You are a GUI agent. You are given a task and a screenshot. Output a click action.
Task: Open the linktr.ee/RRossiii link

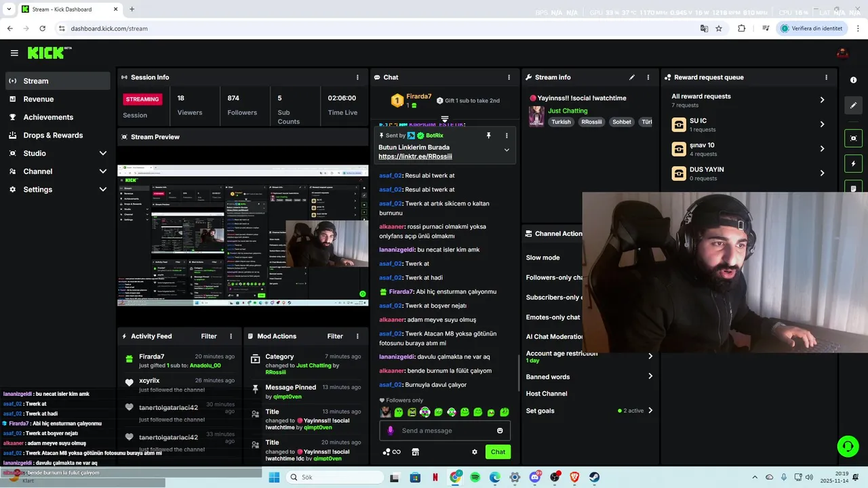point(415,157)
